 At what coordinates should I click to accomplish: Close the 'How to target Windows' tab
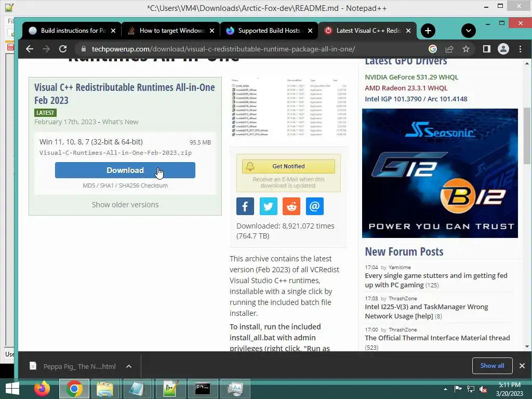[212, 31]
